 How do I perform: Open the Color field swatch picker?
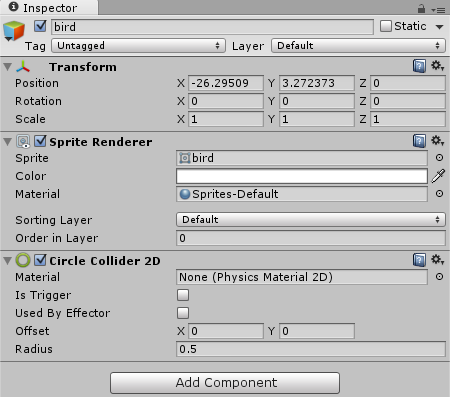click(x=302, y=176)
